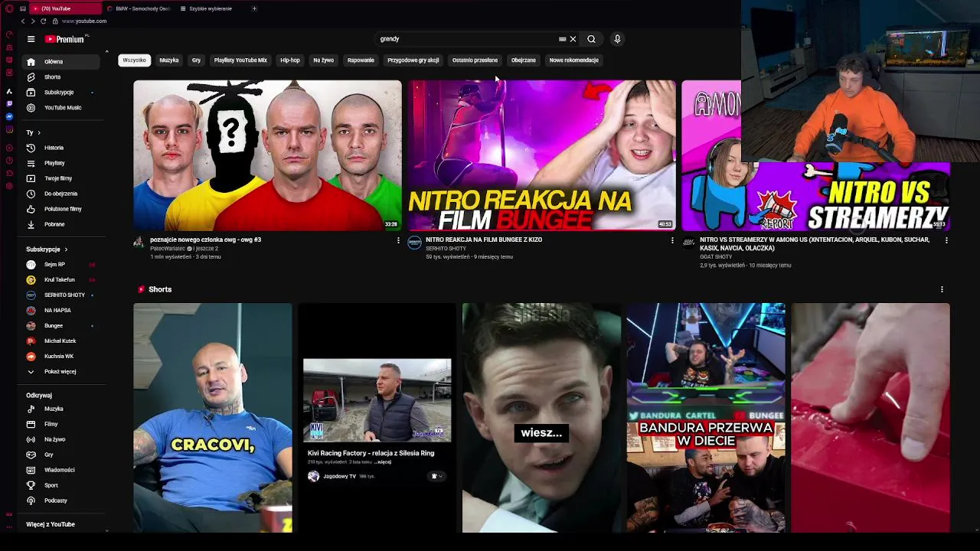Select the Gry filter chip

point(196,60)
